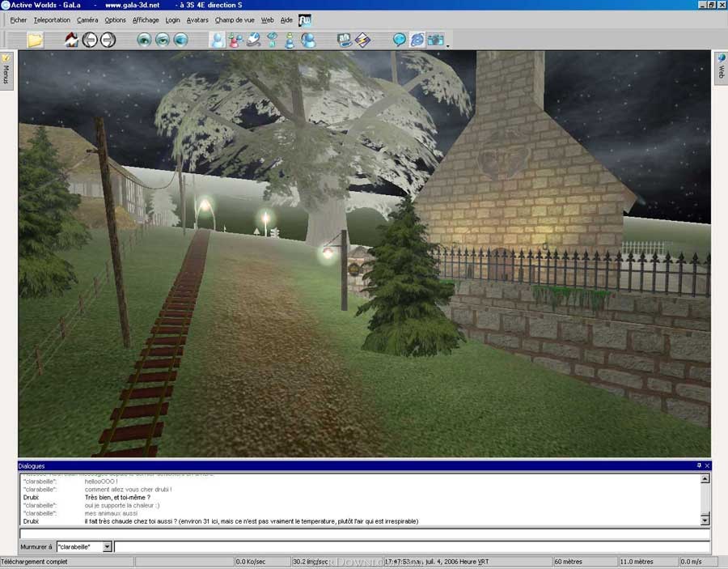Click the Avatars menu item
The image size is (728, 569).
(197, 19)
